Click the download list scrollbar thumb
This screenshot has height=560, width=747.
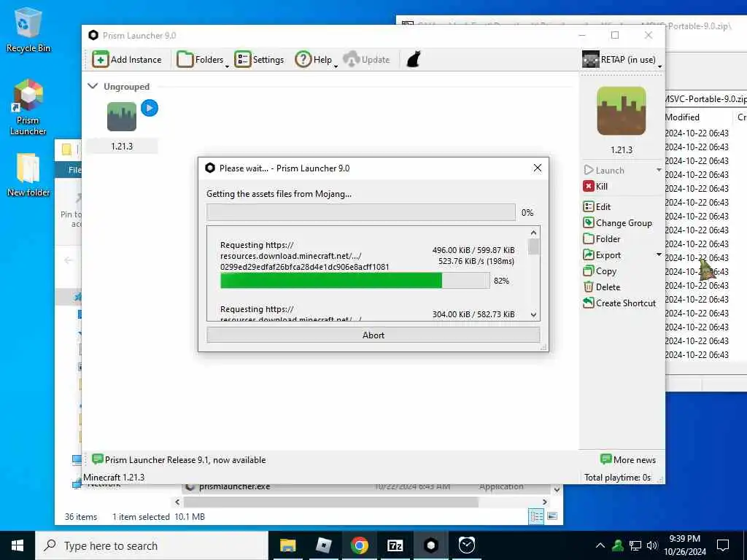pyautogui.click(x=533, y=246)
